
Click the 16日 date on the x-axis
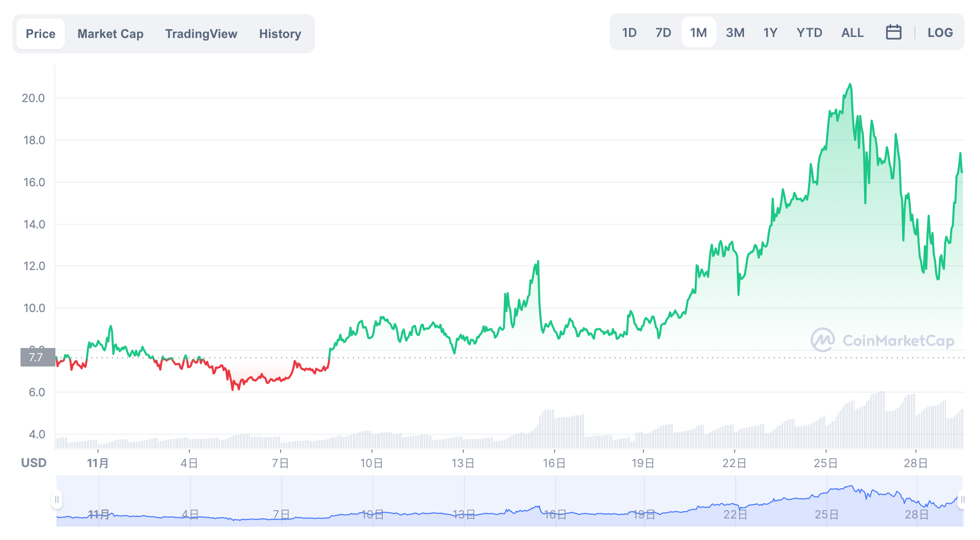[554, 463]
